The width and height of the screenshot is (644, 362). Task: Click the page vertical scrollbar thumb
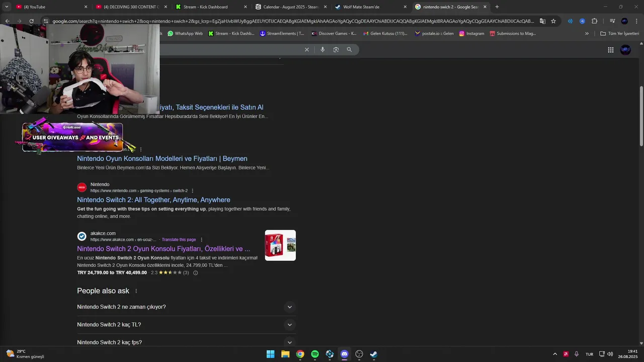coord(641,116)
